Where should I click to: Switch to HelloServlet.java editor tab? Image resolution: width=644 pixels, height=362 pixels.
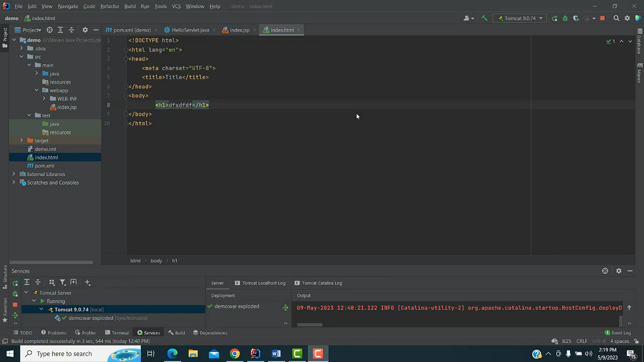pos(190,30)
